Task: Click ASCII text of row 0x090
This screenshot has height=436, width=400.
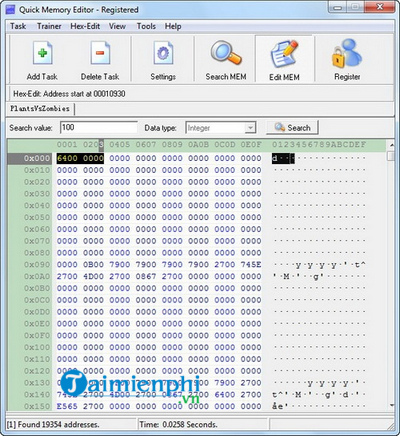Action: [x=319, y=265]
